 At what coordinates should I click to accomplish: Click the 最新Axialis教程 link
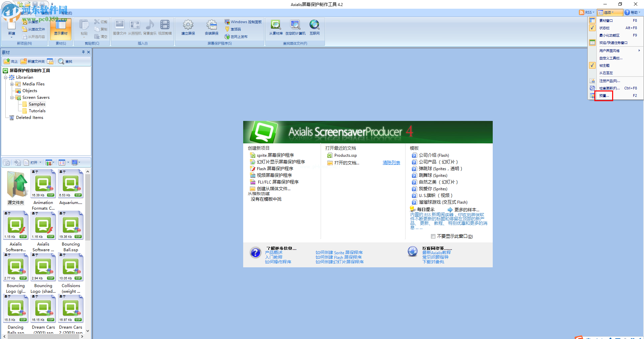[x=436, y=253]
